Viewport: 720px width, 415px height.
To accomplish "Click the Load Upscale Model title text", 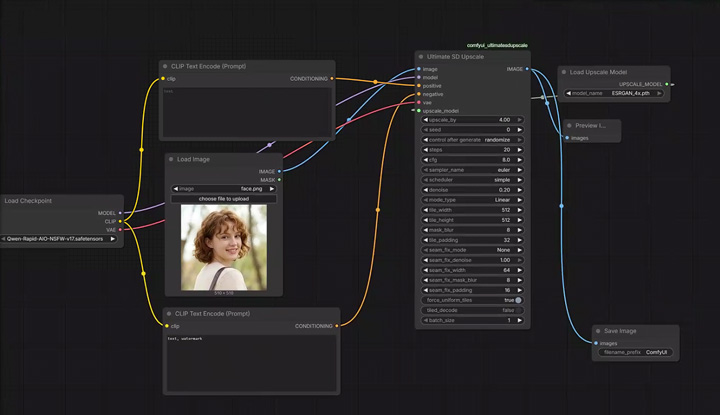I will [x=598, y=72].
